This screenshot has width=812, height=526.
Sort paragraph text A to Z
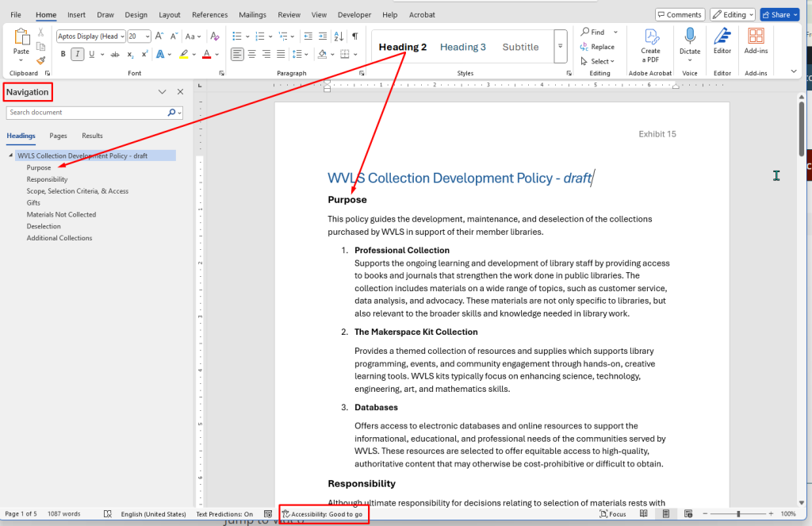pyautogui.click(x=339, y=36)
